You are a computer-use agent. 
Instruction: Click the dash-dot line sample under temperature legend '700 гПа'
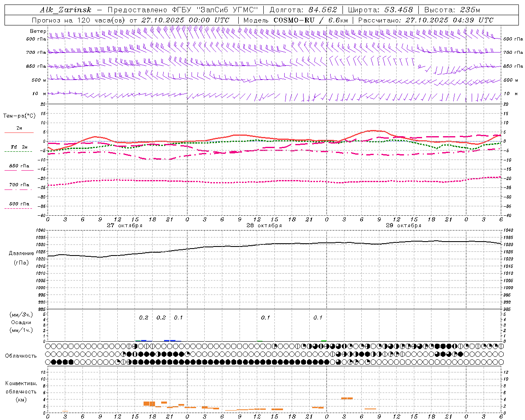pos(18,189)
